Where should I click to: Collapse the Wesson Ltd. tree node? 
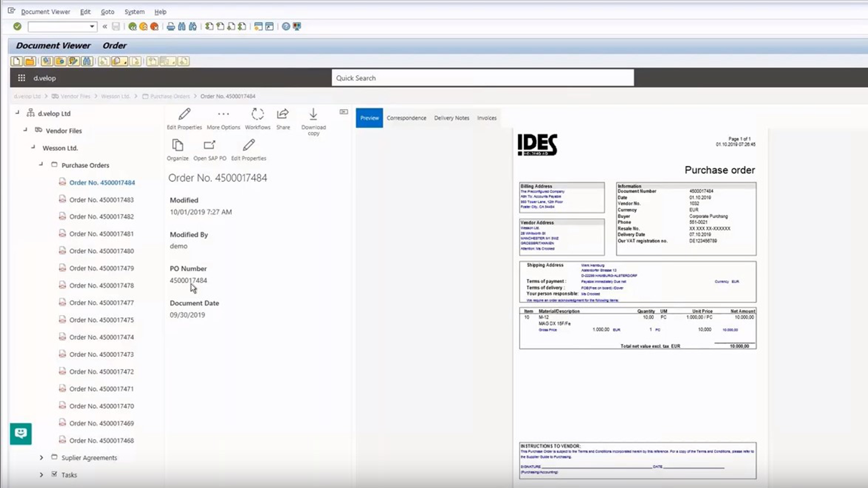tap(33, 147)
